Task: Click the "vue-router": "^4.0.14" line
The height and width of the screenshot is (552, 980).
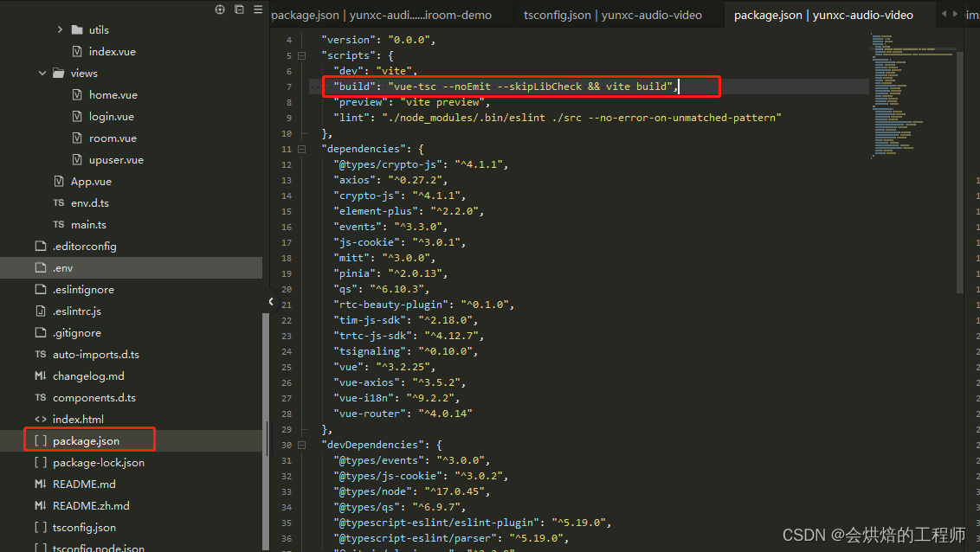Action: click(403, 414)
